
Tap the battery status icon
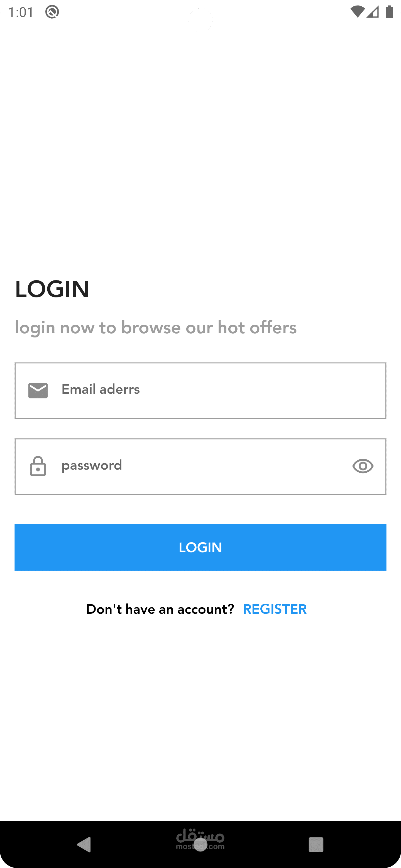390,12
